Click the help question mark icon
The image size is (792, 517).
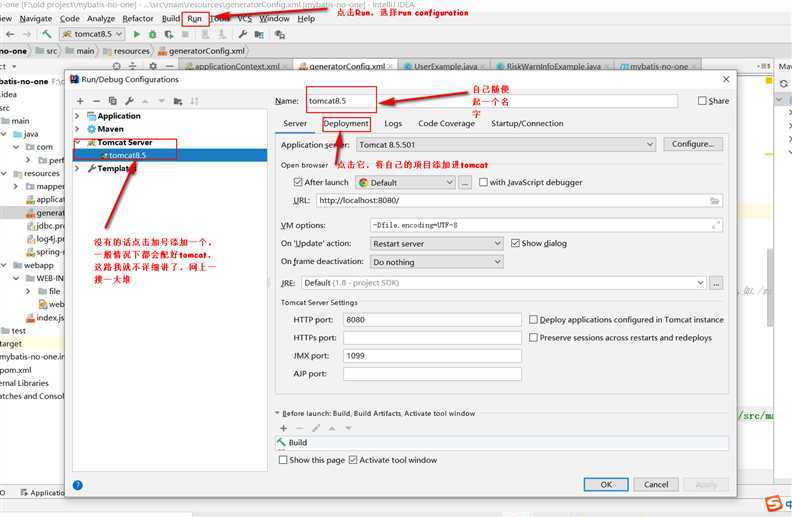(x=77, y=485)
